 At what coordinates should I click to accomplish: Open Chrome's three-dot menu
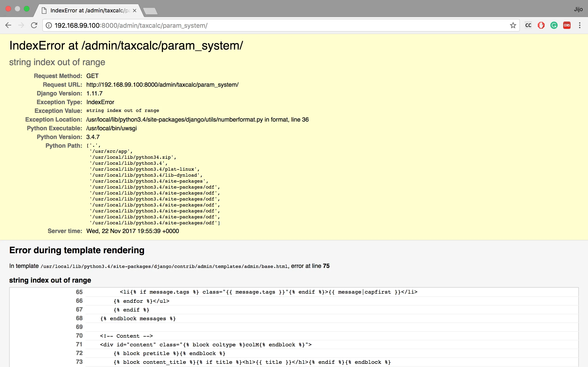click(580, 25)
